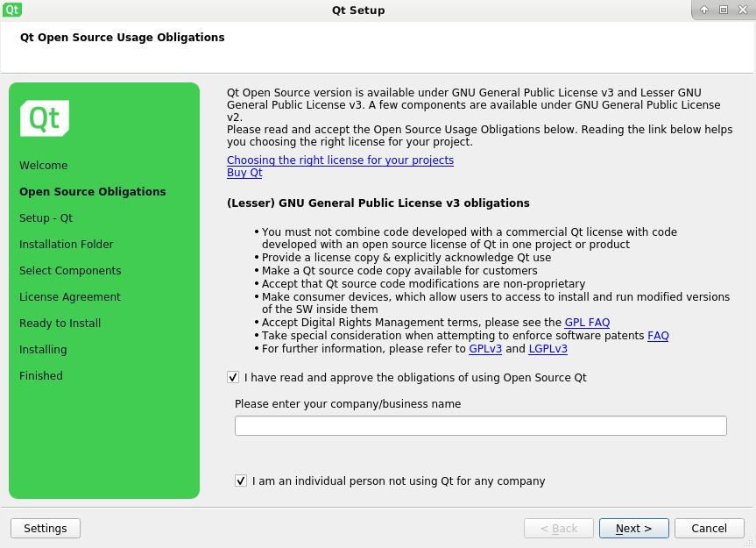Click the 'Accept that Qt source code modifications' bullet
756x548 pixels.
click(424, 284)
